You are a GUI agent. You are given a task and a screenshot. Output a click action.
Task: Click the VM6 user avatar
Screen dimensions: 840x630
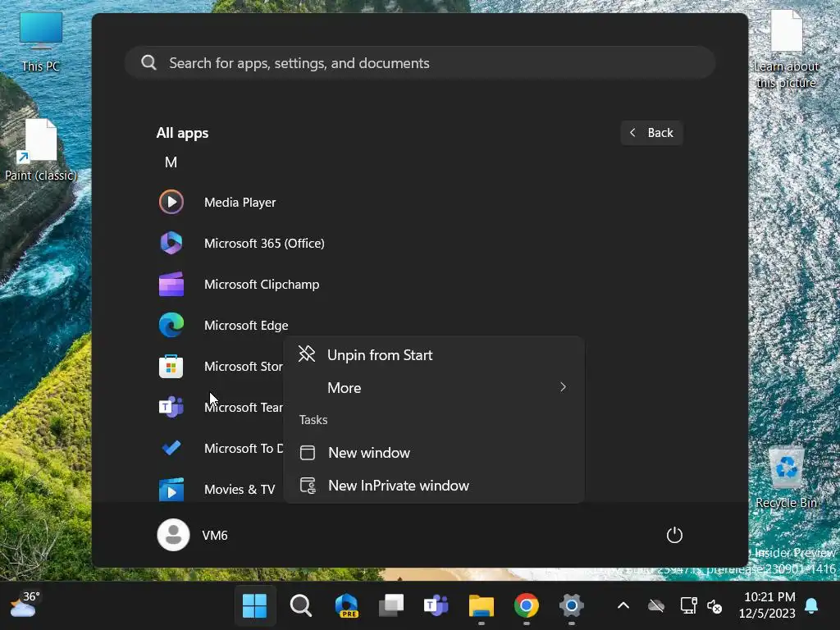coord(173,535)
